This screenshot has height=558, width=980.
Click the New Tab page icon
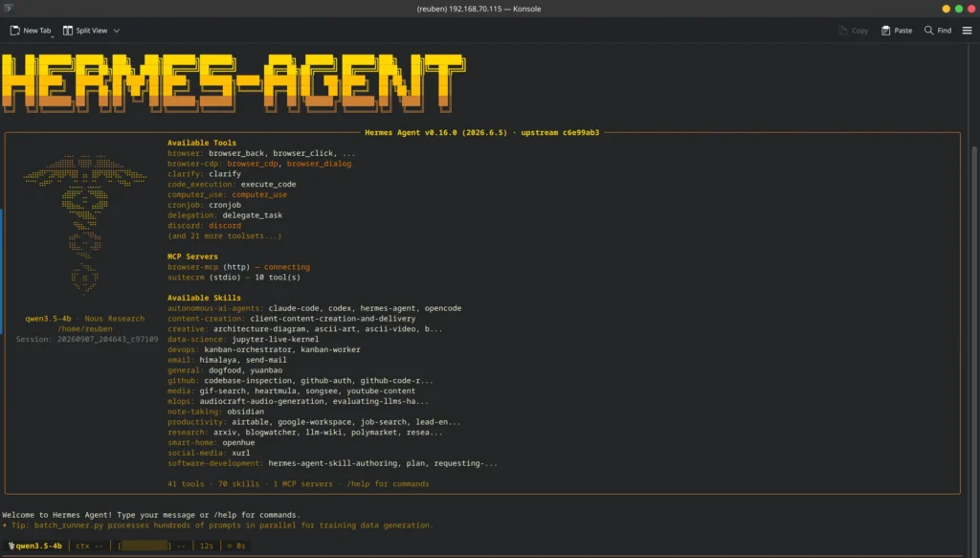pyautogui.click(x=15, y=30)
